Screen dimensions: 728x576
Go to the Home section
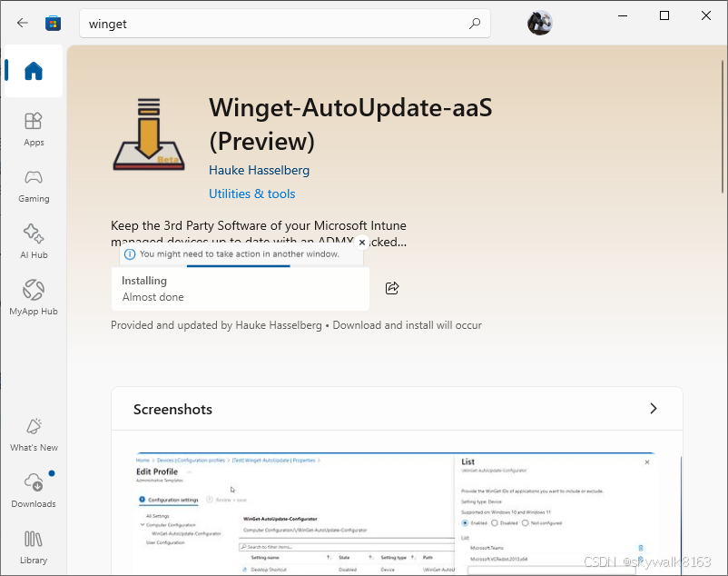(x=34, y=71)
